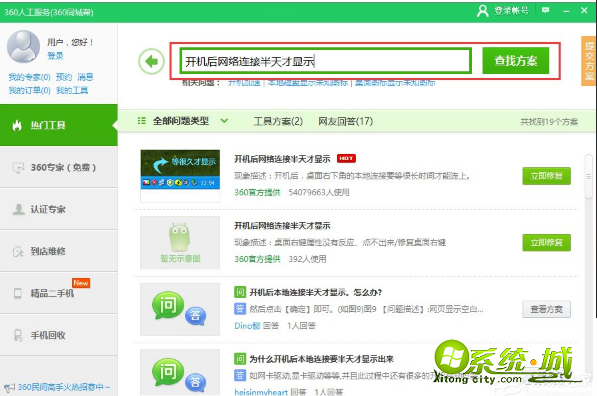597x396 pixels.
Task: Click the blue 答 badge beside 然后点击【确定】
Action: [239, 308]
